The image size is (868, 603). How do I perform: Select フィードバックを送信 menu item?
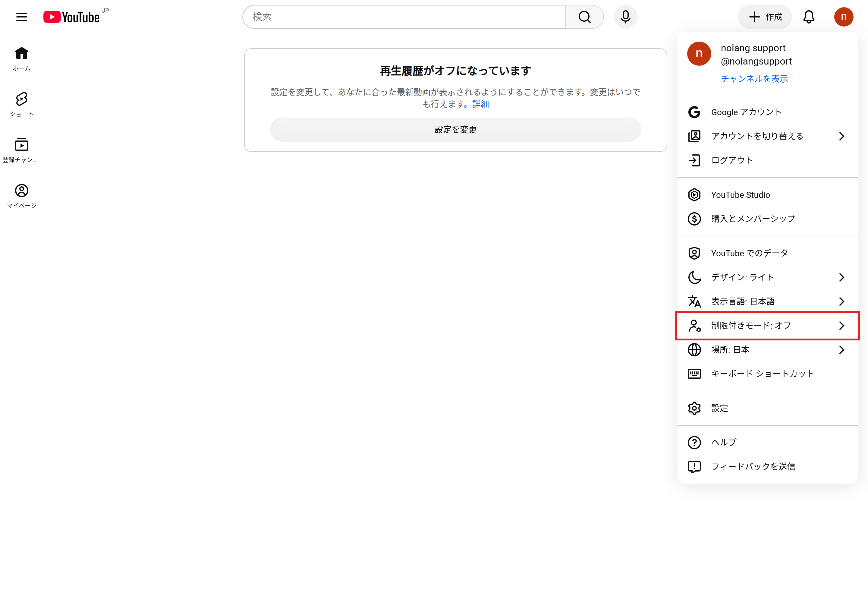click(768, 467)
